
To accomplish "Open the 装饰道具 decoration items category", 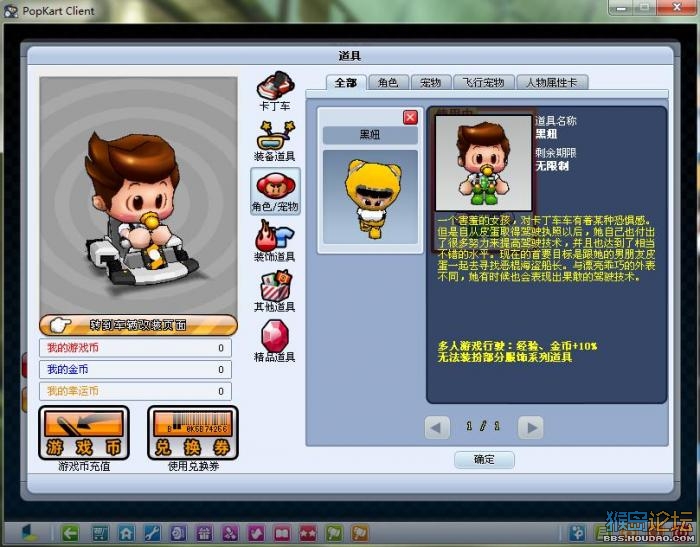I will point(275,242).
